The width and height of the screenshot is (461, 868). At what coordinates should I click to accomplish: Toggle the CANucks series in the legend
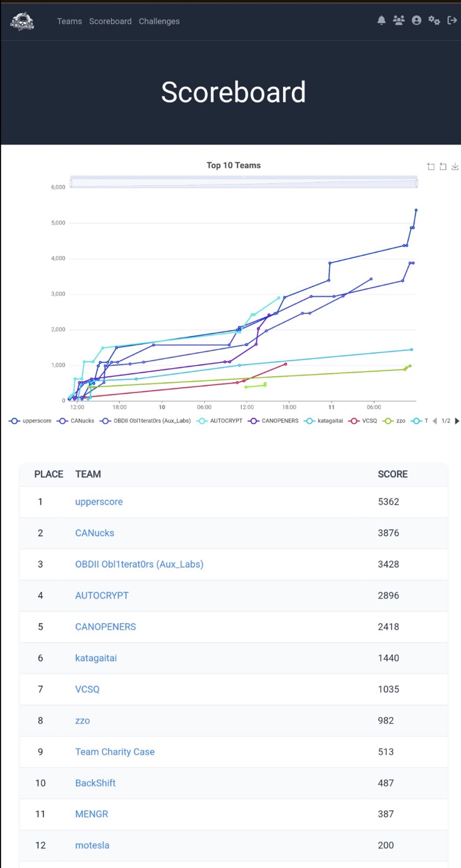click(76, 421)
